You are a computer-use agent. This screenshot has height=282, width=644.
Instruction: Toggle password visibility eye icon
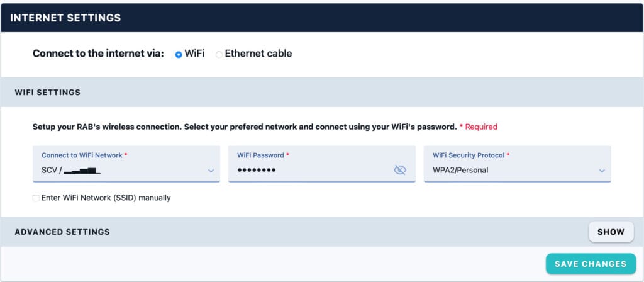point(400,170)
